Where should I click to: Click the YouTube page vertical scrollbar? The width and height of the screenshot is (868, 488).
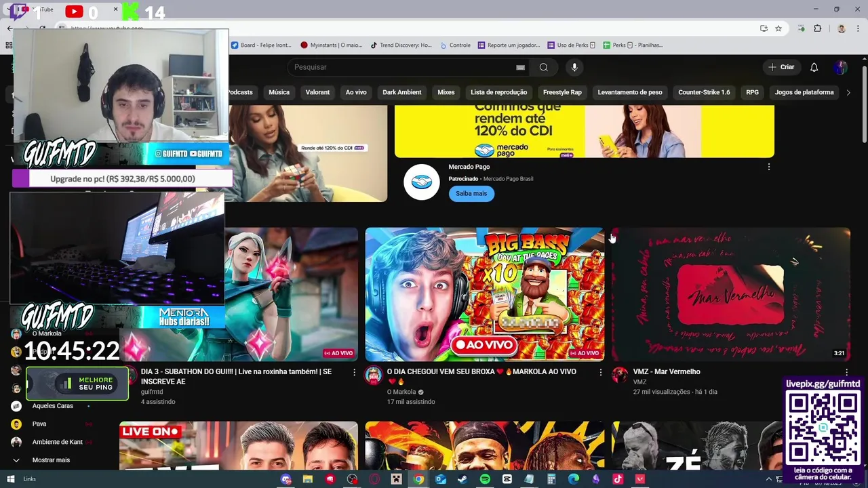(x=864, y=104)
